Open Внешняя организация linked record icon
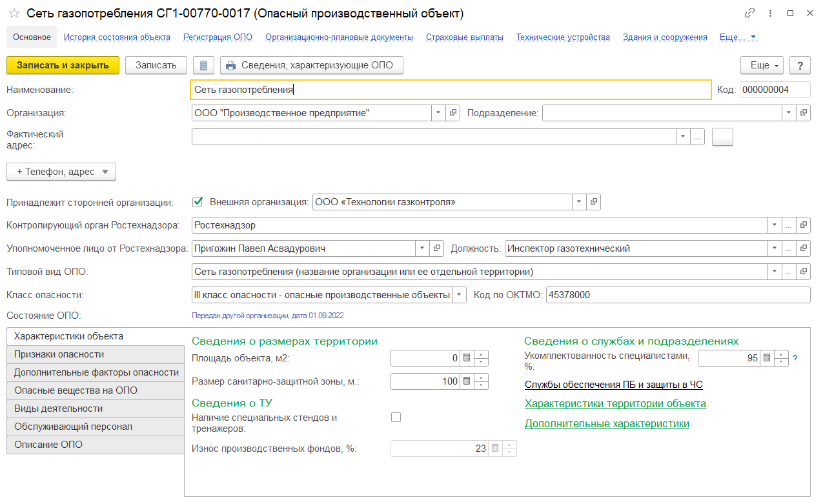The width and height of the screenshot is (823, 504). coord(594,202)
